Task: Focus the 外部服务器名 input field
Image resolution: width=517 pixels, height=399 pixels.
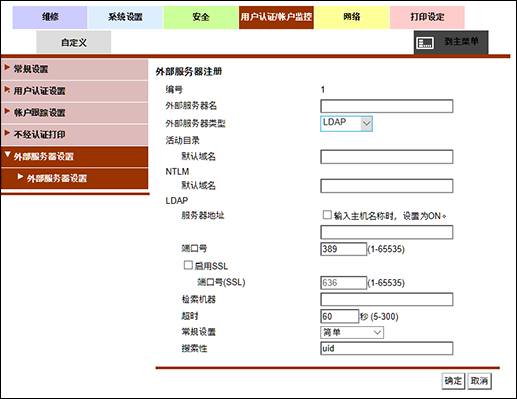Action: click(387, 106)
